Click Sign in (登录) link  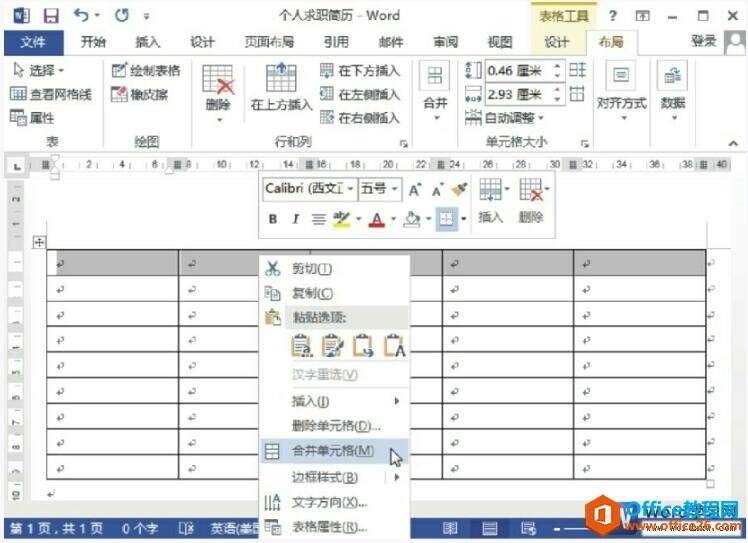pos(704,42)
